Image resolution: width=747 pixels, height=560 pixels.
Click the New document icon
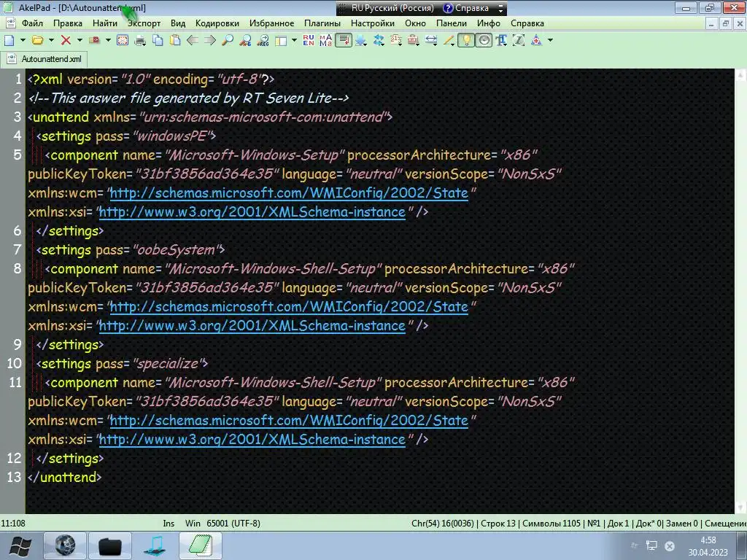click(x=9, y=41)
